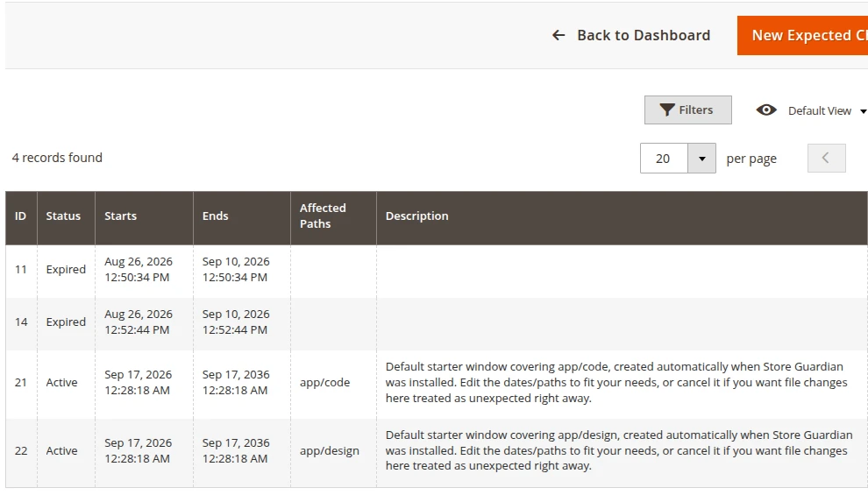Click the app/code affected path cell
This screenshot has height=495, width=868.
click(325, 382)
